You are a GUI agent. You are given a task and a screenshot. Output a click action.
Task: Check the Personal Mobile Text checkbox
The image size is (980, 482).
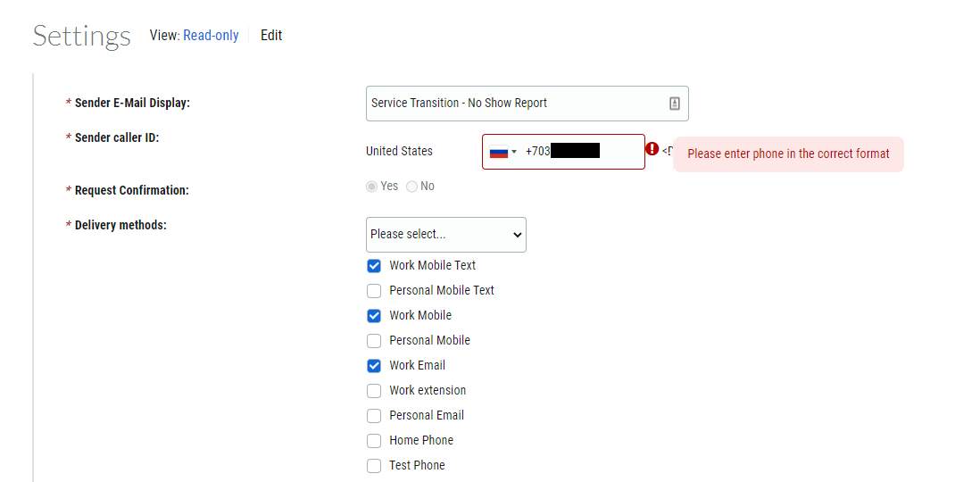click(374, 291)
